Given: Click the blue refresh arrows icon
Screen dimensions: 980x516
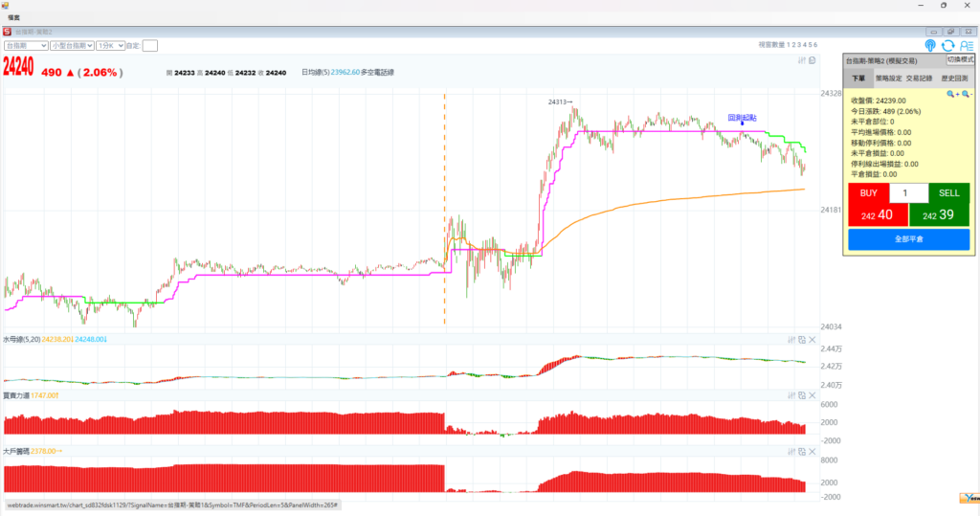Looking at the screenshot, I should point(947,45).
